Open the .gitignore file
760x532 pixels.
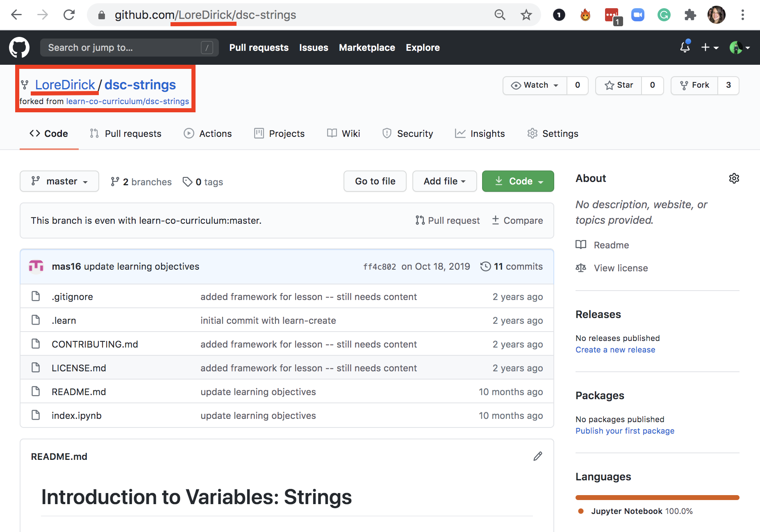(x=72, y=297)
